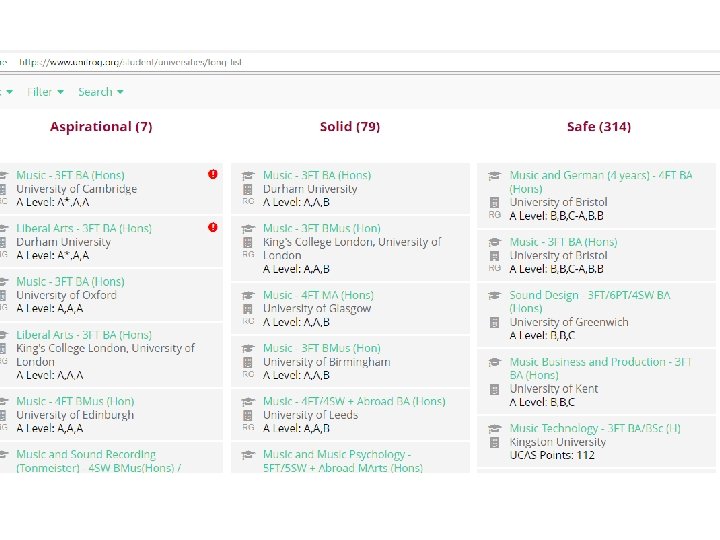Screen dimensions: 720x540
Task: Open Music 3FT BA at University of Bristol
Action: pos(563,242)
